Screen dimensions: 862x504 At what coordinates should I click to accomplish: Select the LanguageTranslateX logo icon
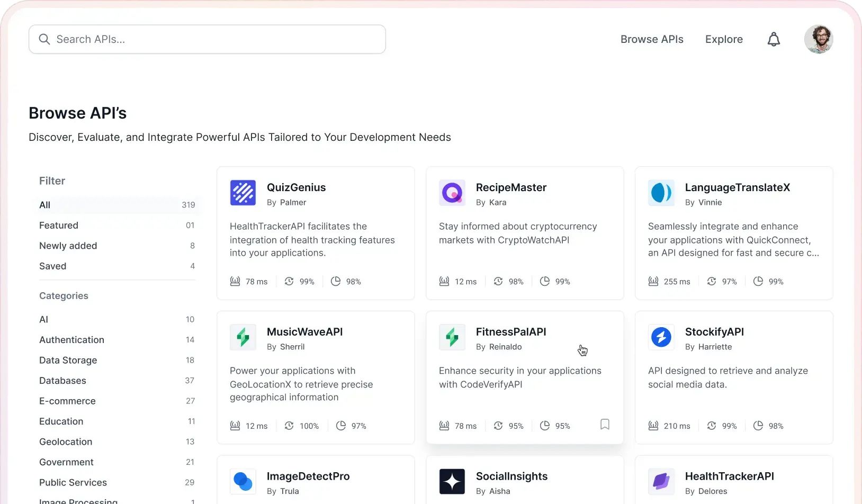click(661, 193)
